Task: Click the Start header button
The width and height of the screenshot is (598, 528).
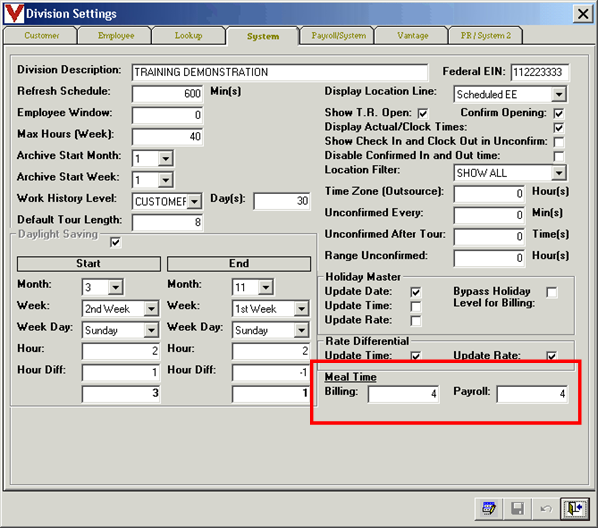Action: 88,264
